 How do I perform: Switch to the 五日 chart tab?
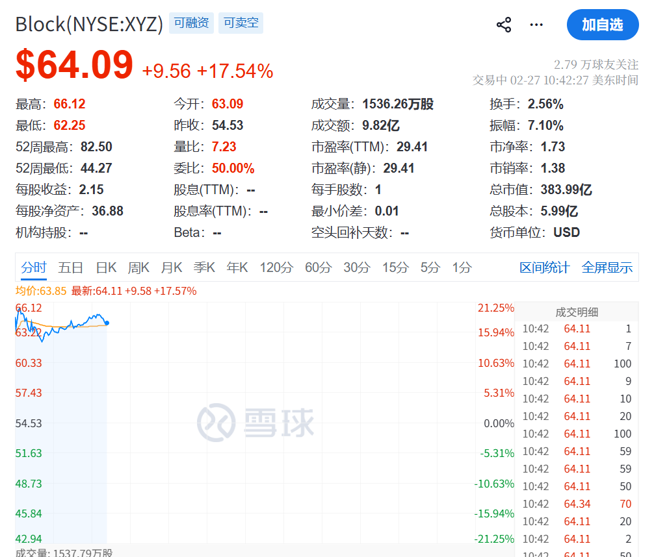click(x=71, y=267)
